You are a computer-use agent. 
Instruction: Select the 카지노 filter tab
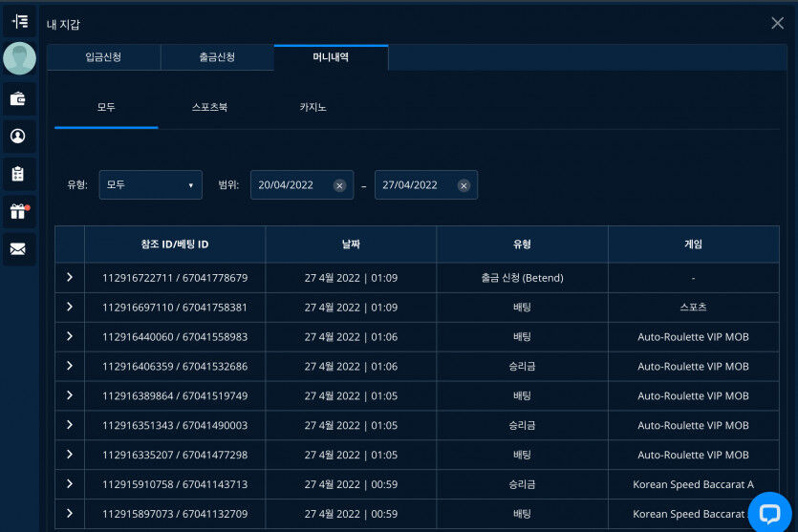tap(313, 107)
